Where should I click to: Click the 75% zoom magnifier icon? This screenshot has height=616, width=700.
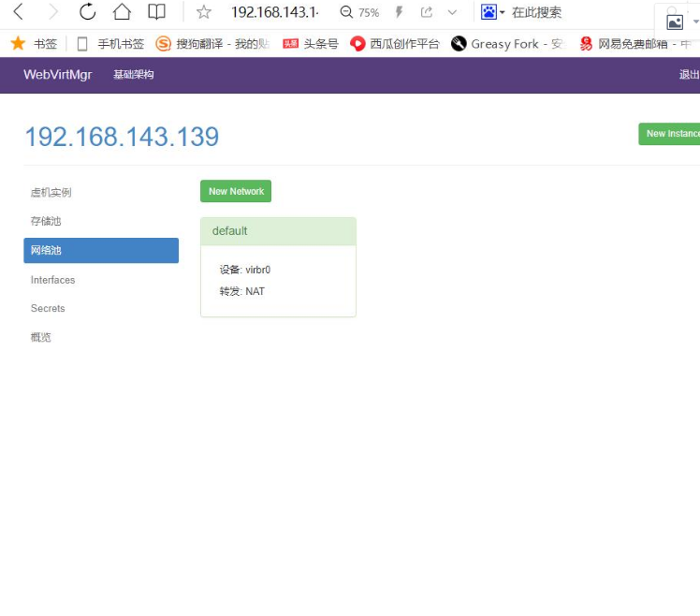pyautogui.click(x=346, y=12)
